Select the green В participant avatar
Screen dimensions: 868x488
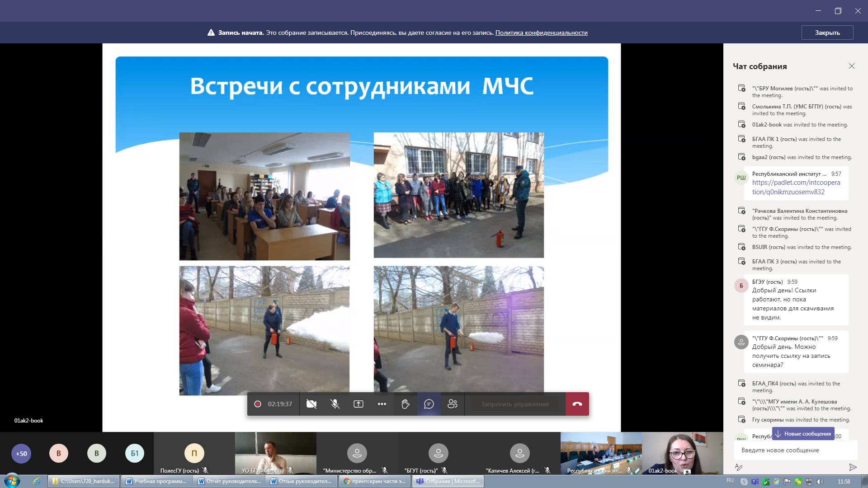click(97, 453)
